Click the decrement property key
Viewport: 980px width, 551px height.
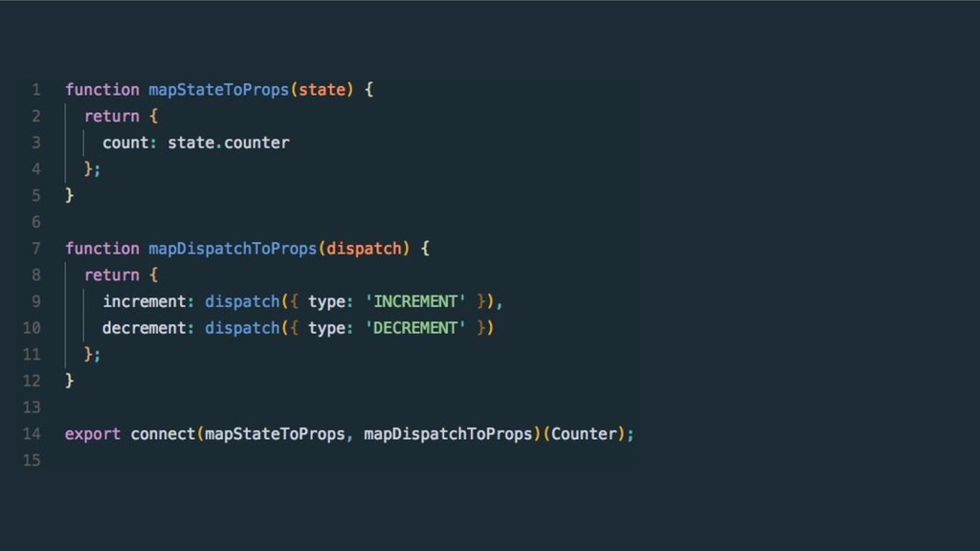coord(145,328)
